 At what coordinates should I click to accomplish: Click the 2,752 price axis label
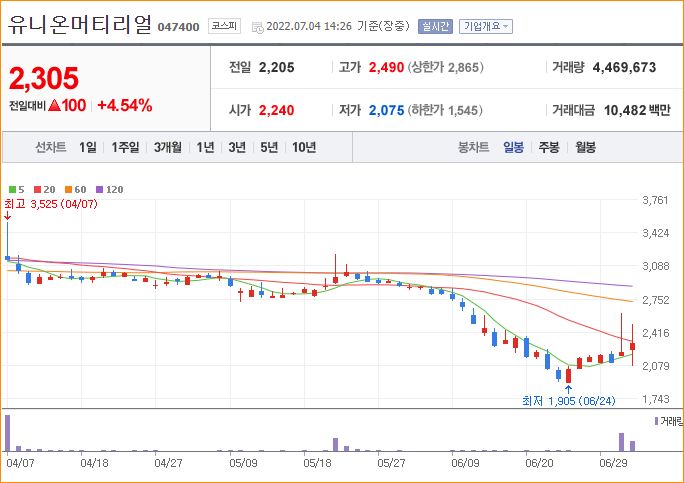(656, 300)
